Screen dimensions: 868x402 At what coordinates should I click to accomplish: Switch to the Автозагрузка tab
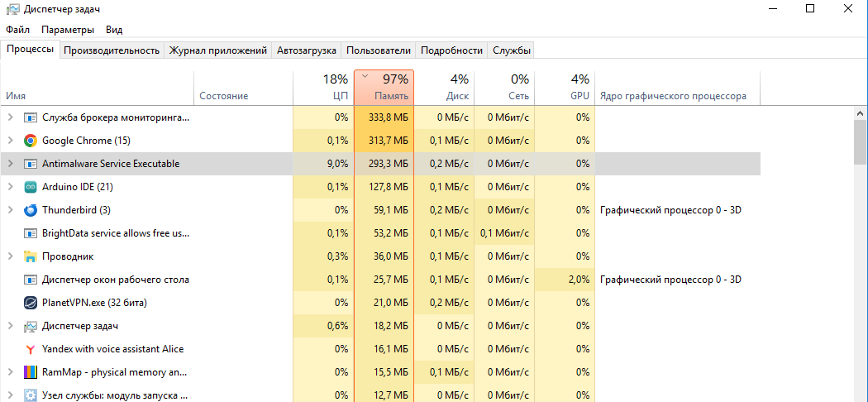[x=306, y=50]
